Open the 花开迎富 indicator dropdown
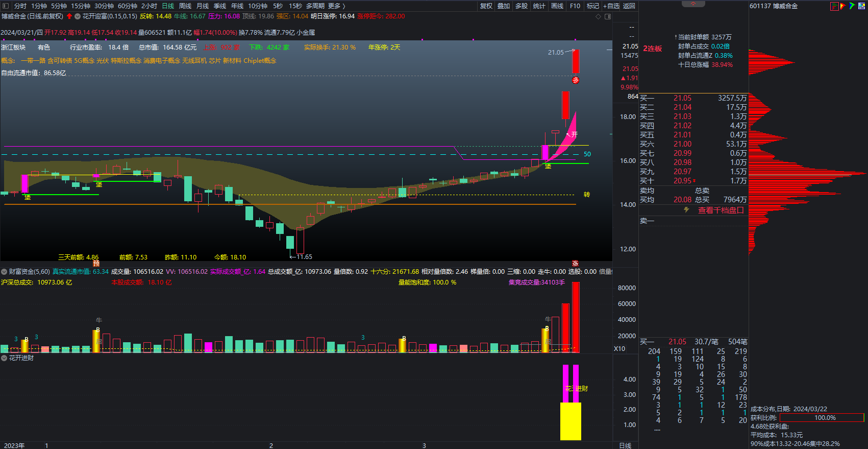The image size is (868, 449). click(x=78, y=16)
